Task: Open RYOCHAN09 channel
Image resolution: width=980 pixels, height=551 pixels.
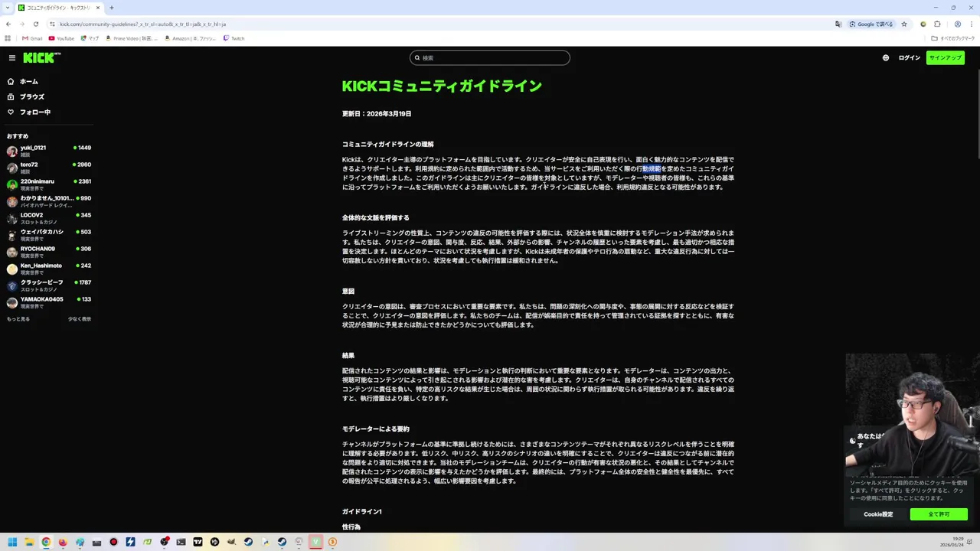Action: (48, 252)
